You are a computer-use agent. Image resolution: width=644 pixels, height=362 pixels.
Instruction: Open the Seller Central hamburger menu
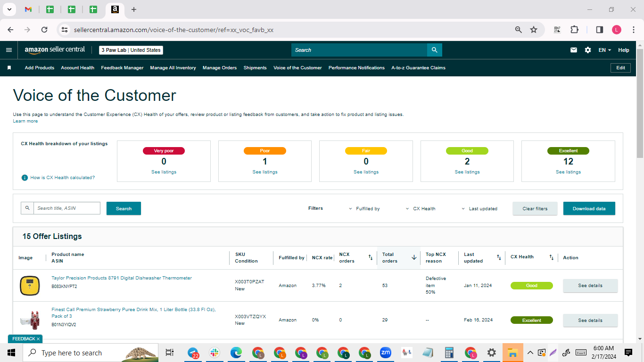click(x=9, y=50)
